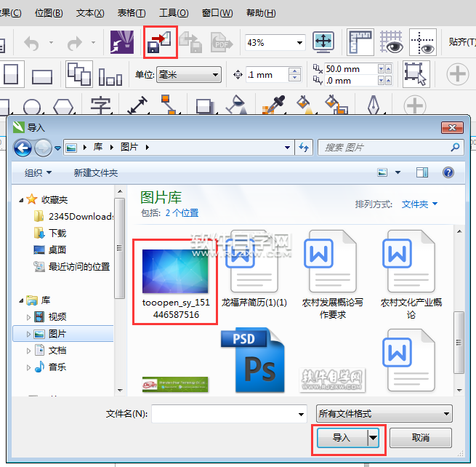The image size is (476, 467).
Task: Open the change view options dropdown arrow
Action: [398, 172]
